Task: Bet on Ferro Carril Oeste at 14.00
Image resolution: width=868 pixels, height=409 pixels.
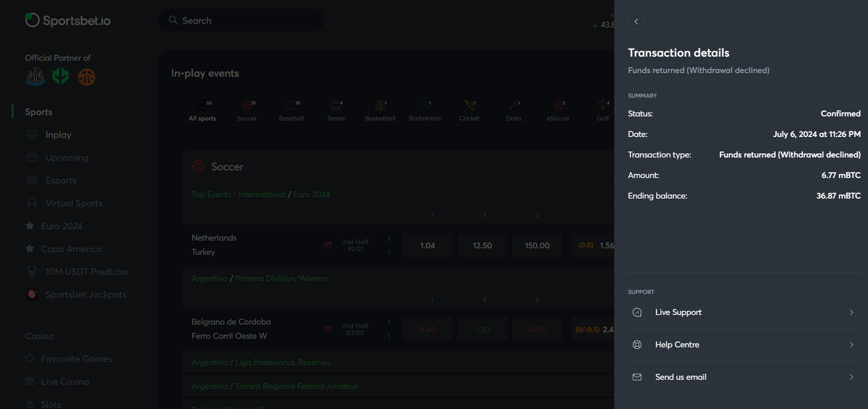Action: click(537, 330)
